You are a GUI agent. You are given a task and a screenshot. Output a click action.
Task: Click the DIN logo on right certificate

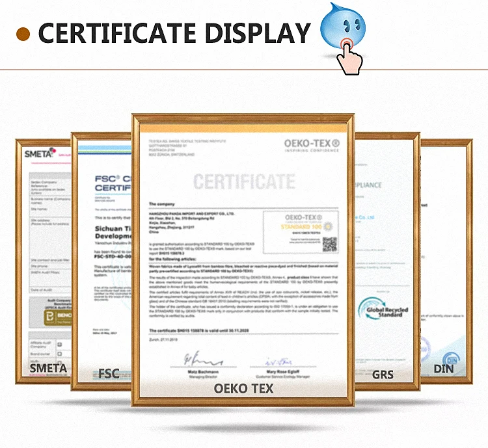pyautogui.click(x=451, y=360)
